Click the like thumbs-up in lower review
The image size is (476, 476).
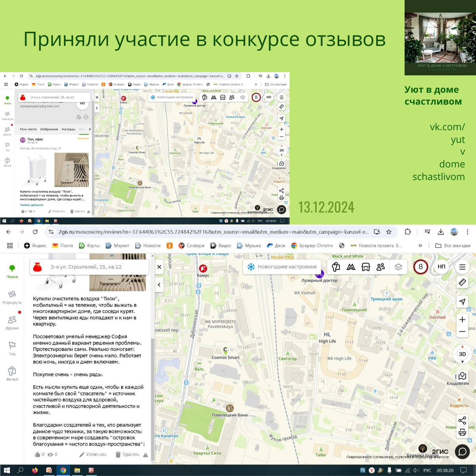click(x=37, y=455)
